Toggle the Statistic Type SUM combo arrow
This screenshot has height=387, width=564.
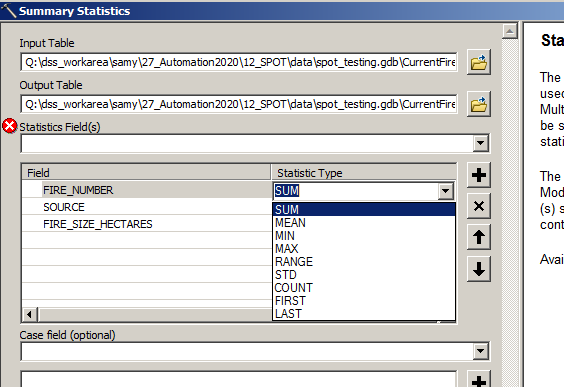[x=445, y=191]
